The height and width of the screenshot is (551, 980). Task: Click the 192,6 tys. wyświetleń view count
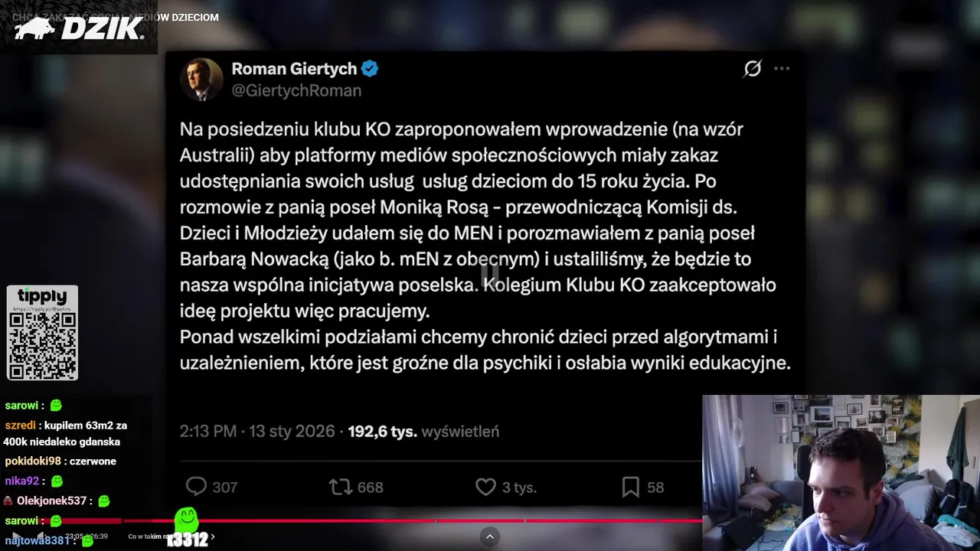[423, 432]
